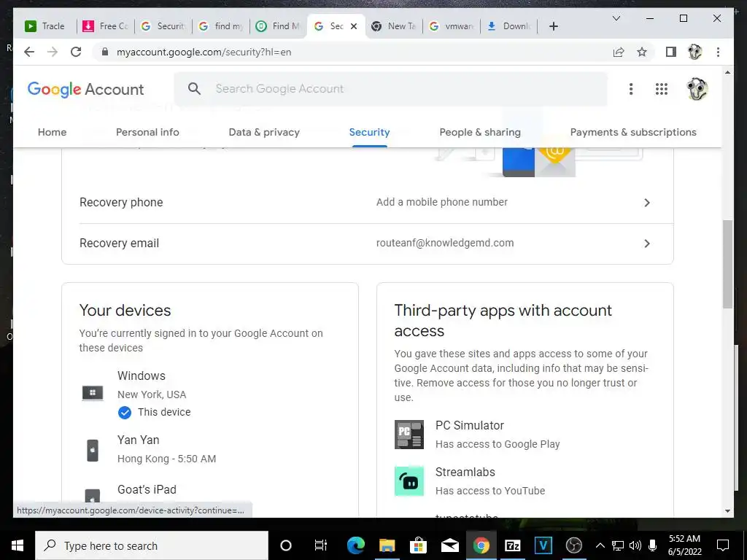Open the browser side panel icon

click(x=671, y=52)
